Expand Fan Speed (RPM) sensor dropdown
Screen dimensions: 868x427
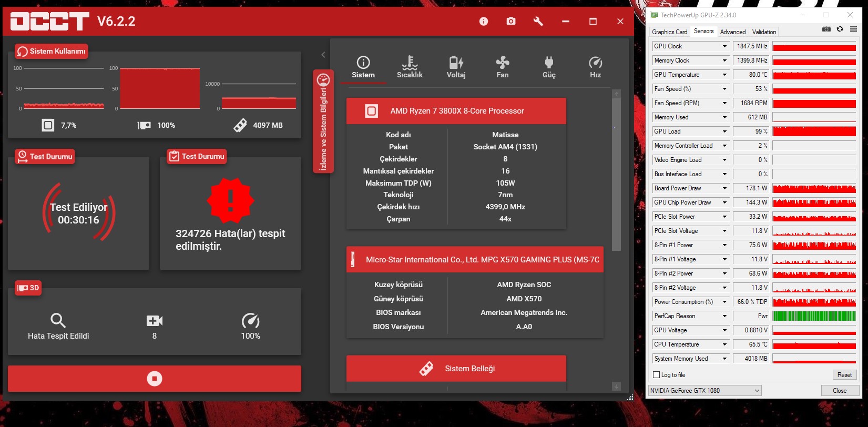coord(724,103)
